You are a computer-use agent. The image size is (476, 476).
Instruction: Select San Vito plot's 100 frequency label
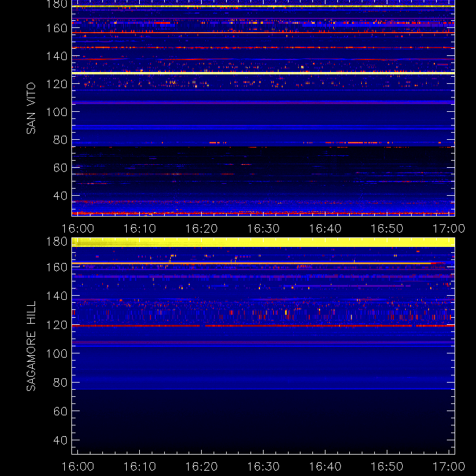point(57,112)
